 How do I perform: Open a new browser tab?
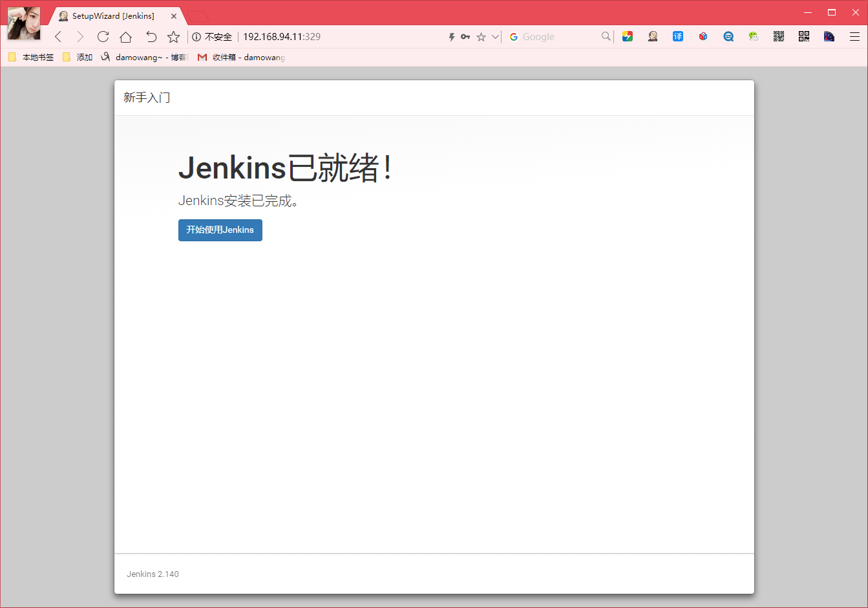point(198,16)
